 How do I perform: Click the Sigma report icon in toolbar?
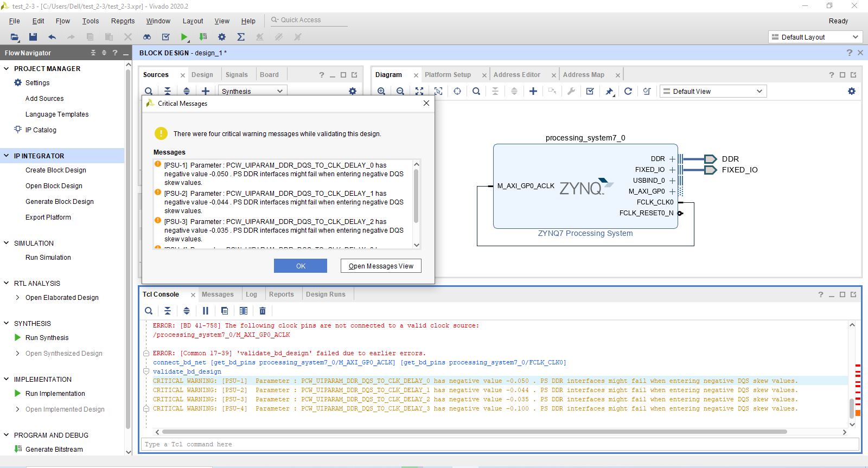point(241,37)
